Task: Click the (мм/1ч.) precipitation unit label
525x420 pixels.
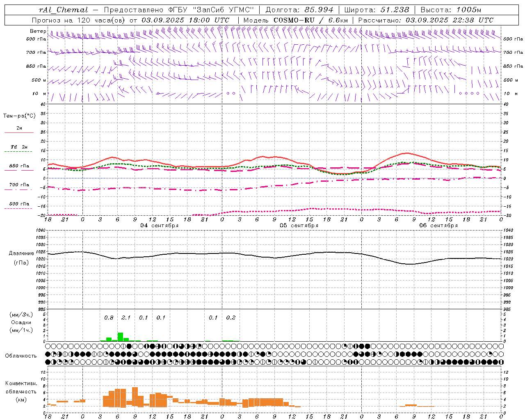Action: tap(21, 330)
